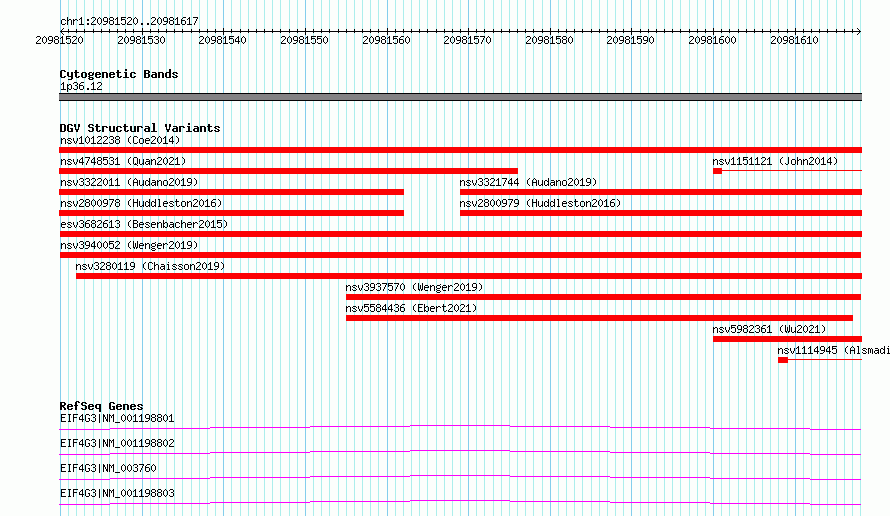
Task: Click the EIF4G3|NM_001198803 transcript label
Action: 117,493
